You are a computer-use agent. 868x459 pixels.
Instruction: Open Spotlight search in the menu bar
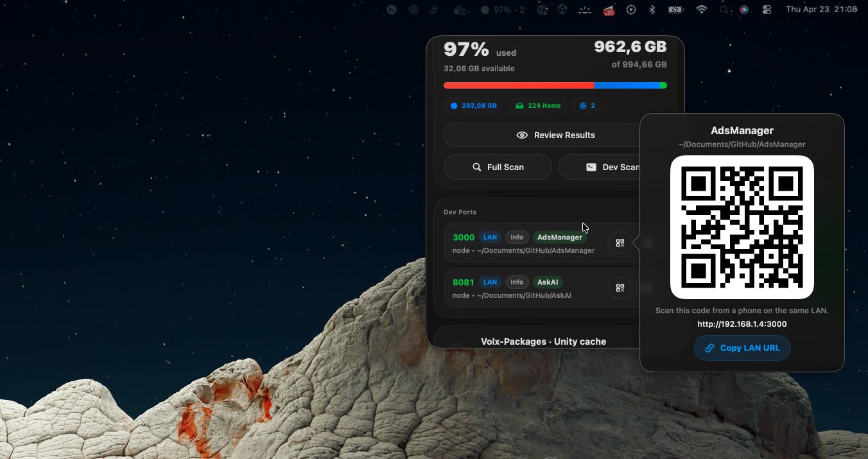click(724, 10)
